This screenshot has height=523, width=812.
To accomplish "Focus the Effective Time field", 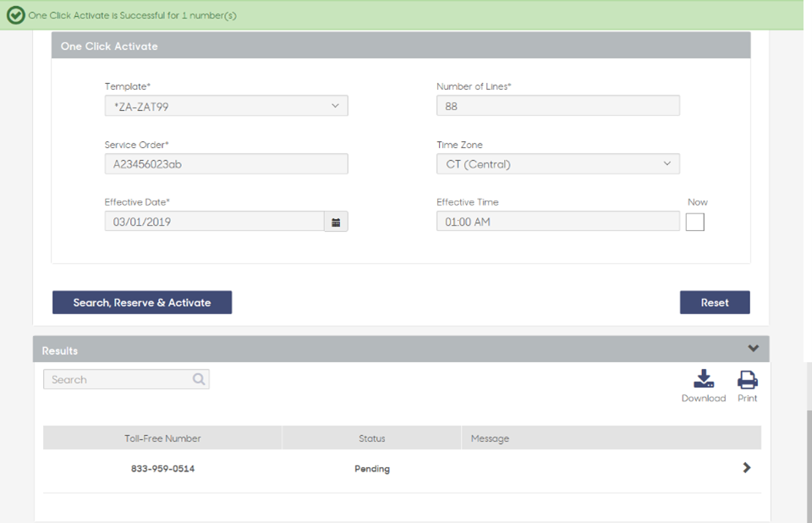I will click(x=558, y=222).
